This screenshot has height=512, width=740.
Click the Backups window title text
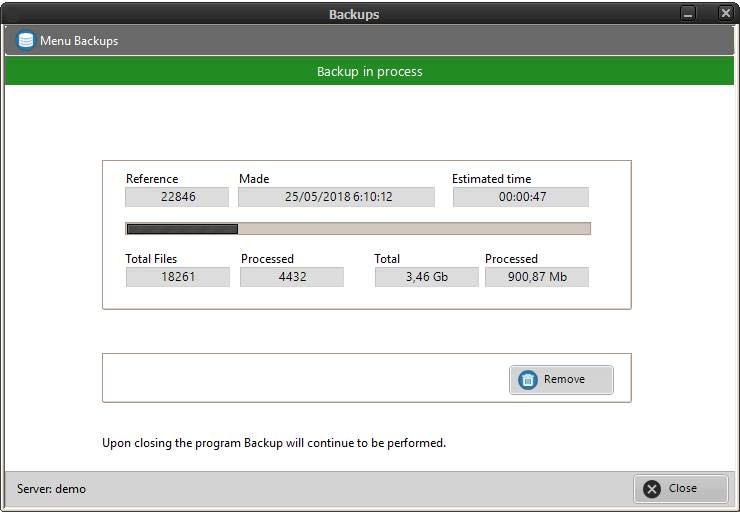354,15
